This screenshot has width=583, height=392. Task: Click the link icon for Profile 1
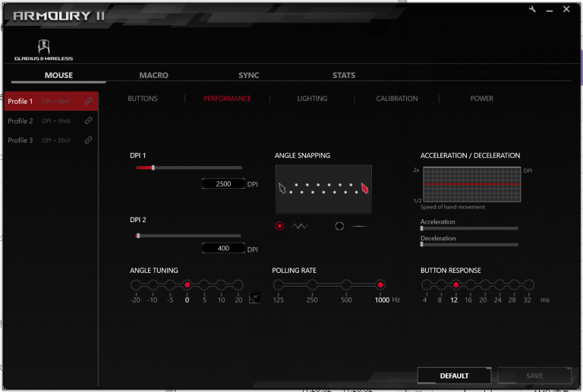point(88,101)
